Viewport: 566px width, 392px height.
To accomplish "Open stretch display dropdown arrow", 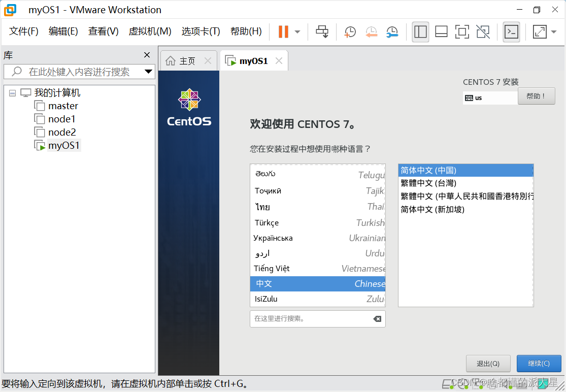I will point(554,32).
